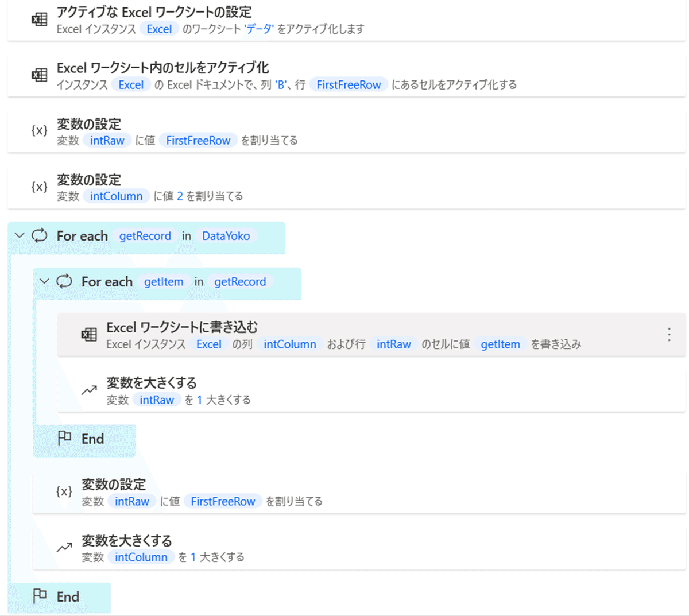Click intColumn chip in ワークシートに書き込む action
The width and height of the screenshot is (689, 616).
pyautogui.click(x=290, y=344)
